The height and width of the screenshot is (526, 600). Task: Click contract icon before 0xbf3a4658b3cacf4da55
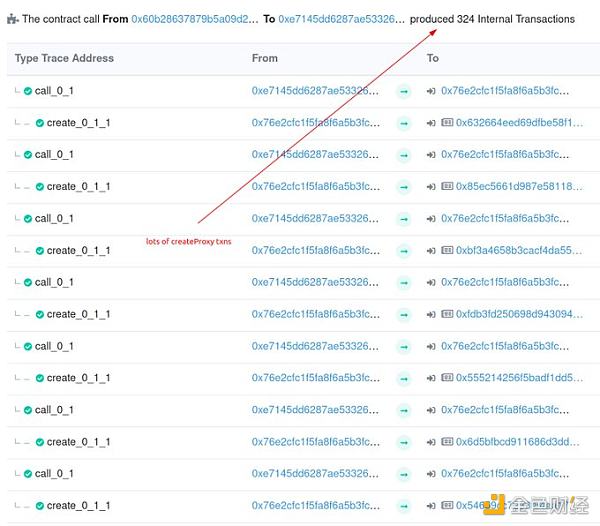tap(447, 250)
